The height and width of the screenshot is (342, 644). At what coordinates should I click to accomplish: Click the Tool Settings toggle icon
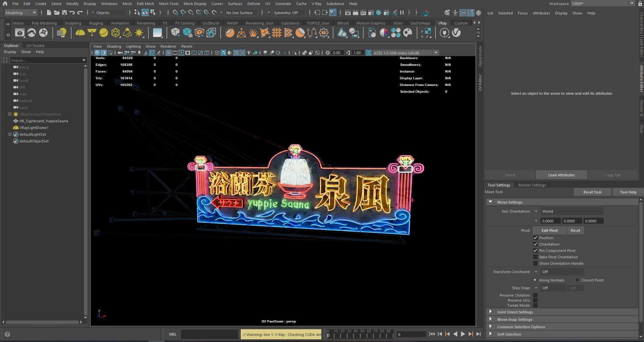click(471, 13)
